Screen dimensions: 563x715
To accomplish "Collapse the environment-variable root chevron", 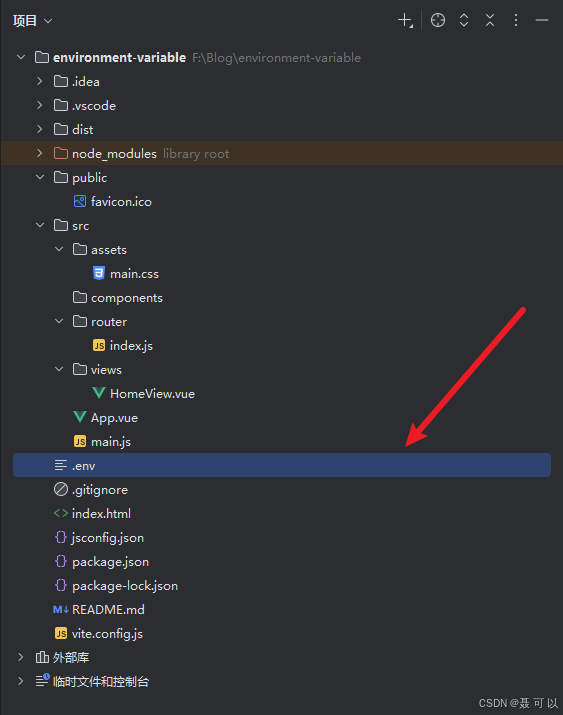I will pos(21,57).
